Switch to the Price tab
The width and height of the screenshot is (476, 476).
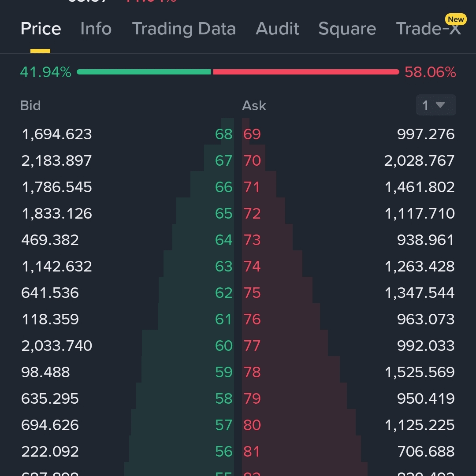41,29
